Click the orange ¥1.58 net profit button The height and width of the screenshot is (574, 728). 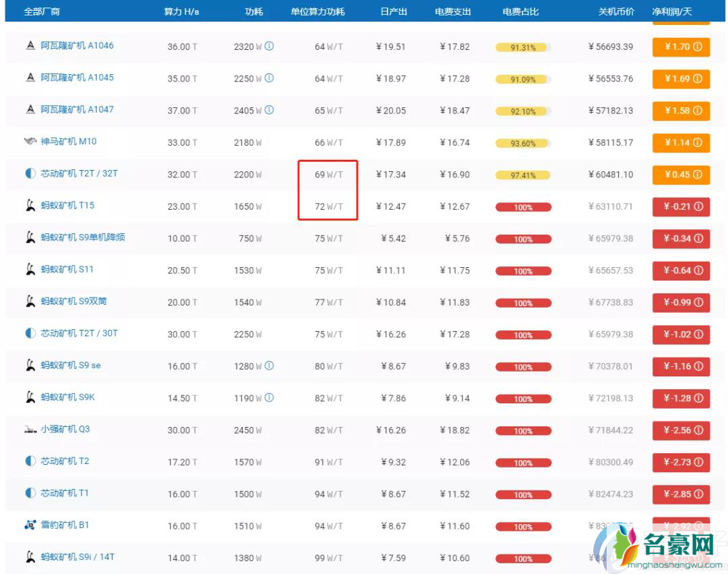click(681, 111)
